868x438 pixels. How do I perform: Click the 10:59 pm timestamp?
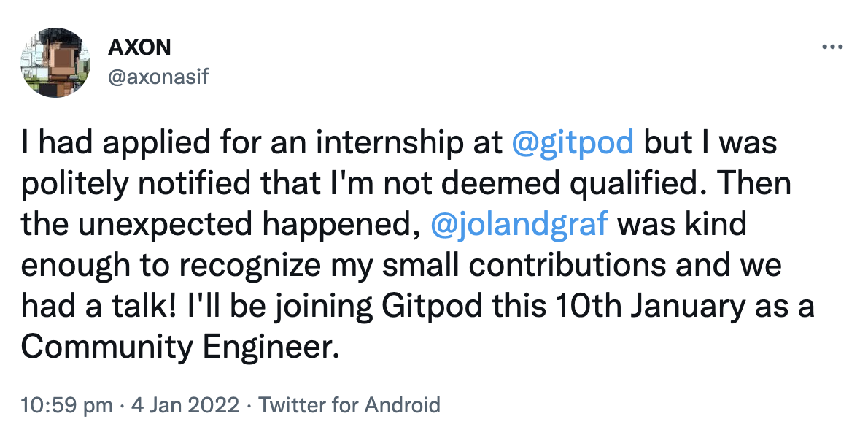coord(67,405)
